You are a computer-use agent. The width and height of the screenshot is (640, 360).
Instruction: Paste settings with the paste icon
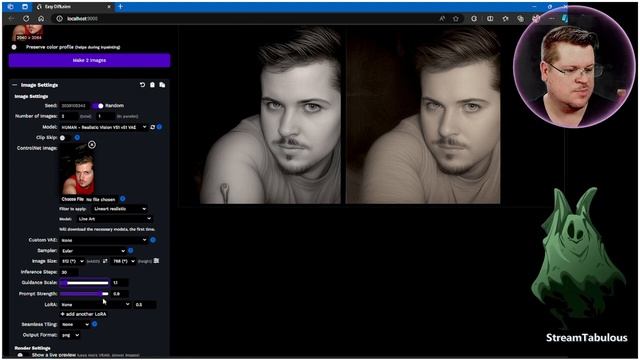click(x=162, y=85)
